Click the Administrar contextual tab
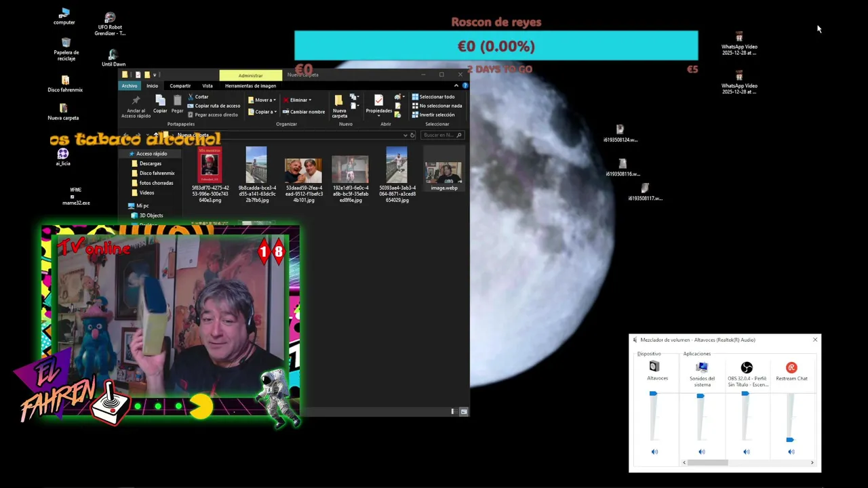The height and width of the screenshot is (488, 868). click(x=250, y=75)
